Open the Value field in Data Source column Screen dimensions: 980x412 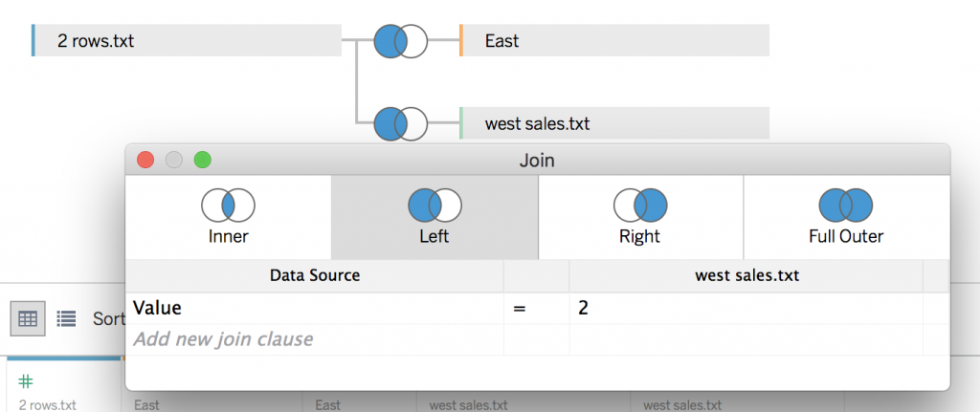click(314, 309)
